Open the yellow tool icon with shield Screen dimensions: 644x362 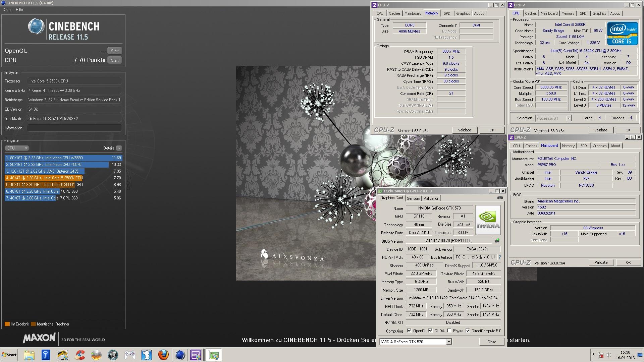click(x=63, y=355)
